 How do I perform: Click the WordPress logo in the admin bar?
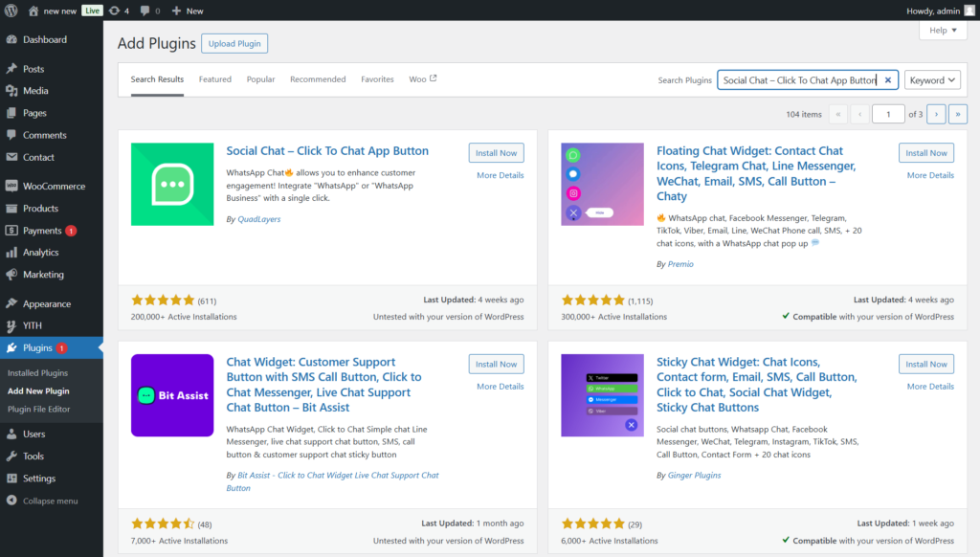(11, 11)
